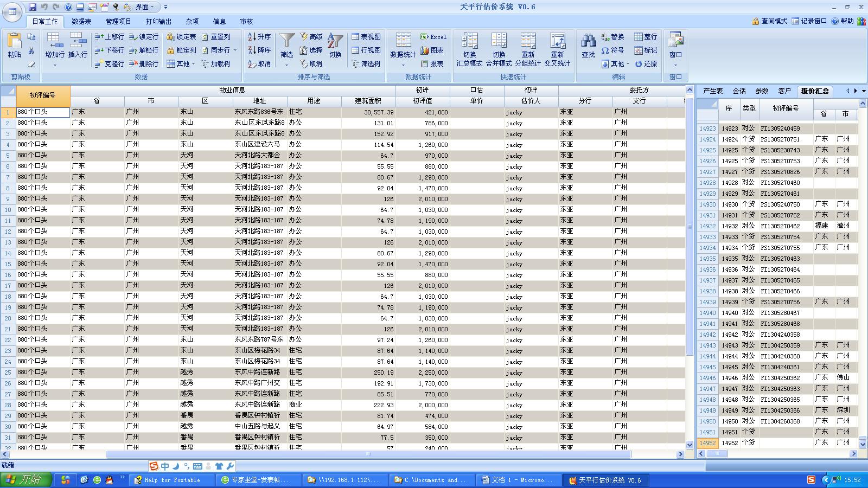868x488 pixels.
Task: Click the scissors cut icon in the clipboard group
Action: pos(31,50)
